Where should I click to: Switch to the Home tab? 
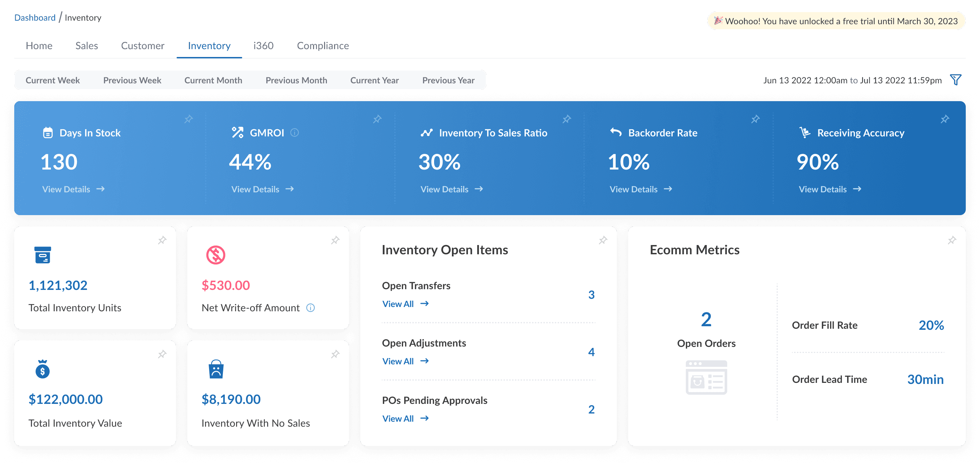coord(39,46)
